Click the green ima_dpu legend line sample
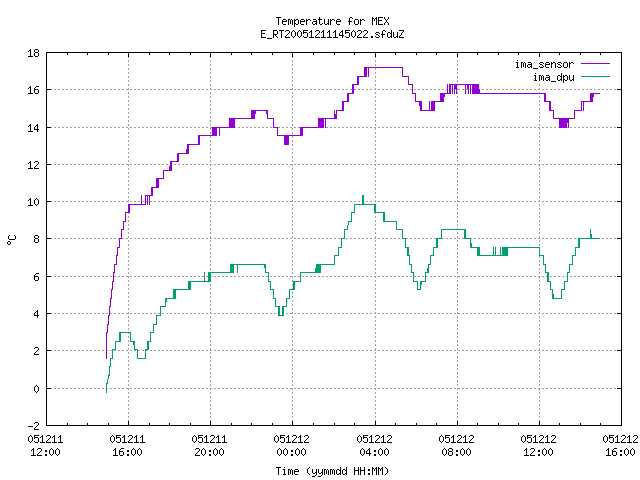640x480 pixels. (595, 76)
